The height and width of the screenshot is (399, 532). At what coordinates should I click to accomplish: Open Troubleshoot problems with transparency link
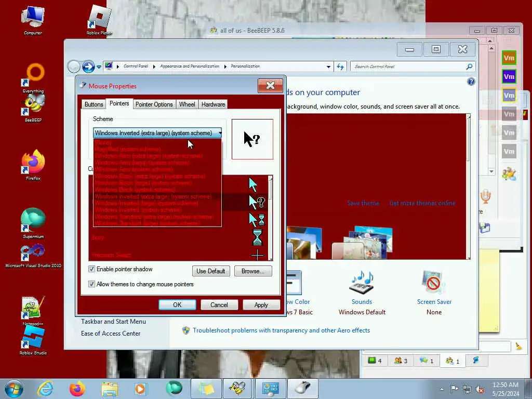tap(281, 330)
